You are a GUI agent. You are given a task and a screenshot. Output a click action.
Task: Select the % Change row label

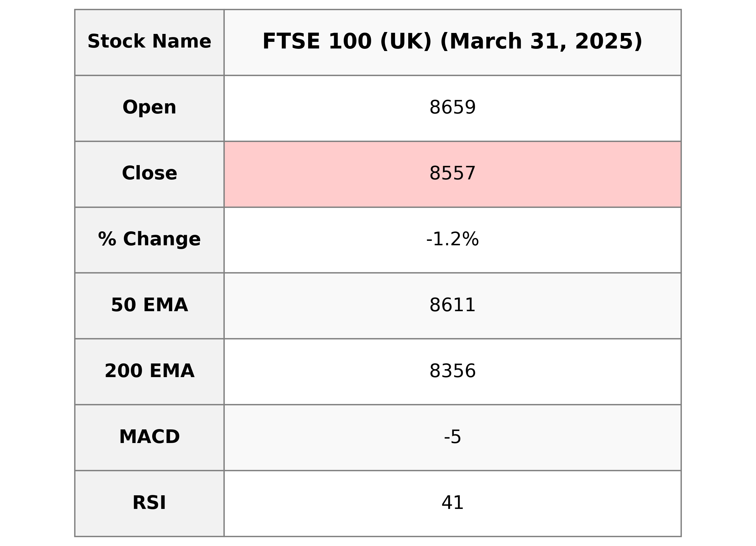pos(149,240)
